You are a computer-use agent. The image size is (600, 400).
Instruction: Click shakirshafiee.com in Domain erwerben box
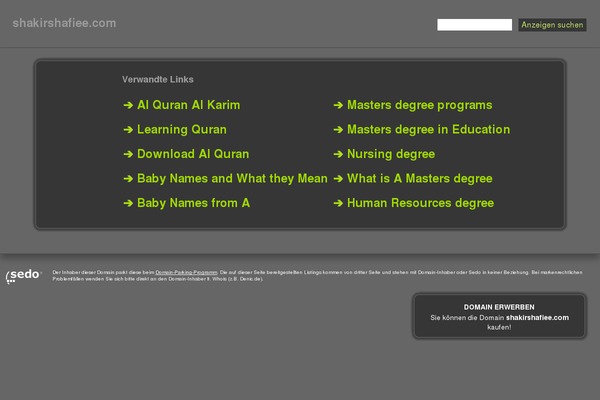click(x=537, y=318)
